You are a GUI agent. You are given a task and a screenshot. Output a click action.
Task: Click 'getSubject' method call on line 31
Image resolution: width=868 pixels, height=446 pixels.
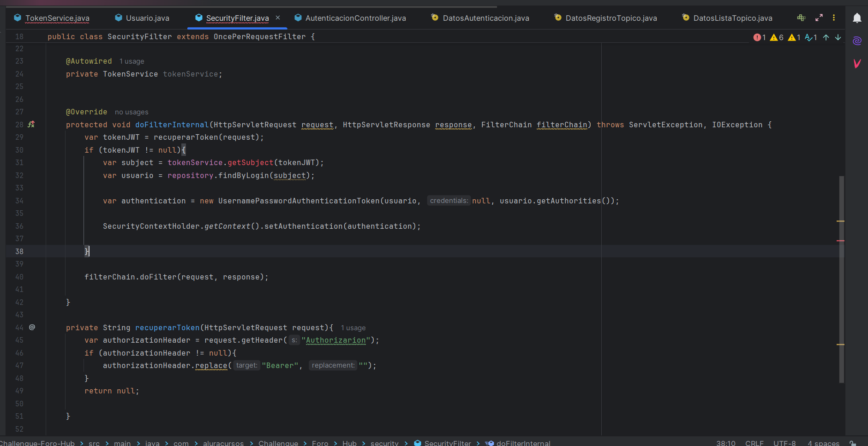251,162
